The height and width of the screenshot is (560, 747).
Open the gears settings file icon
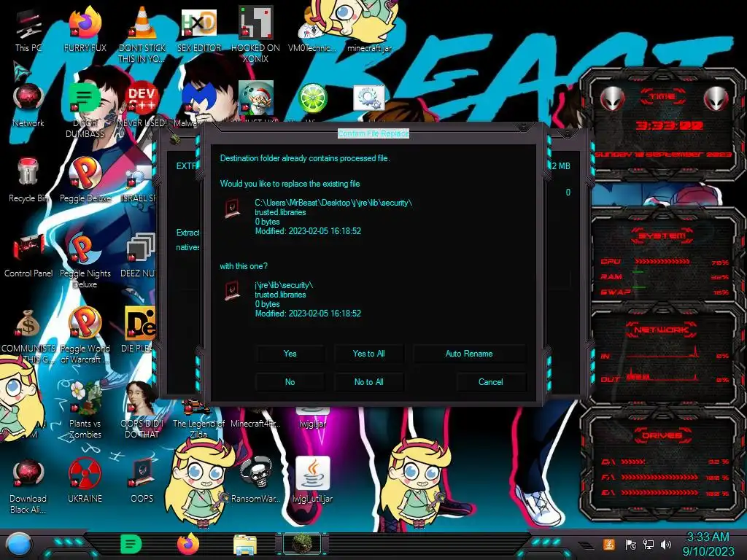368,98
